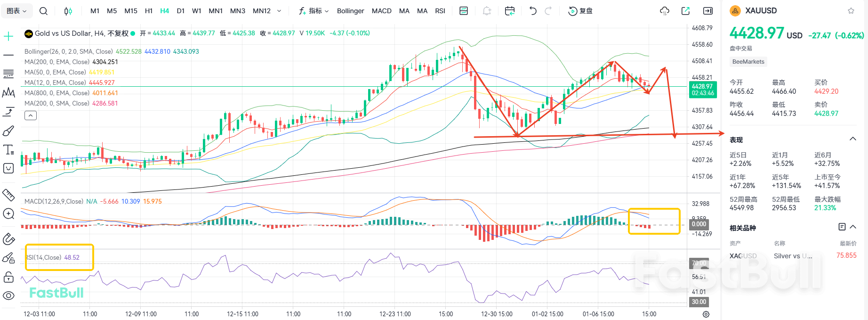Toggle the magnet snap mode
Image resolution: width=868 pixels, height=320 pixels.
coord(8,239)
